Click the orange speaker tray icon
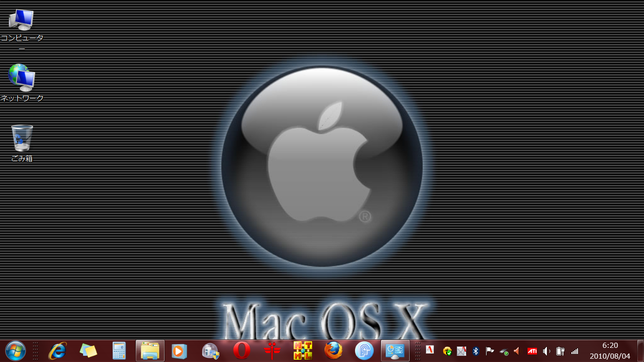644x362 pixels. pyautogui.click(x=517, y=351)
